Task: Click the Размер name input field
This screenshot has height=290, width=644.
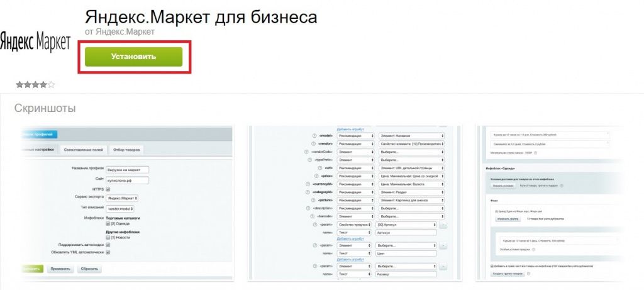Action: [x=406, y=274]
